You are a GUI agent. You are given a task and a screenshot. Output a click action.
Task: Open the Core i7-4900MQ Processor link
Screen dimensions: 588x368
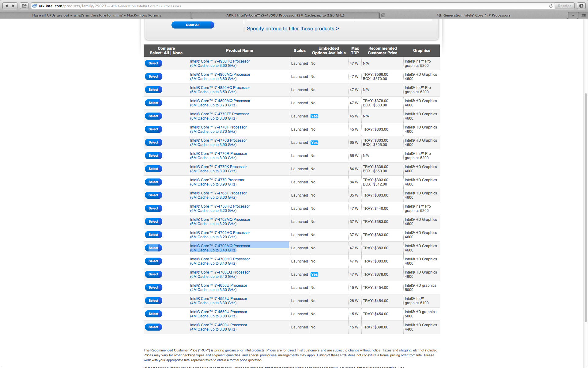point(220,77)
